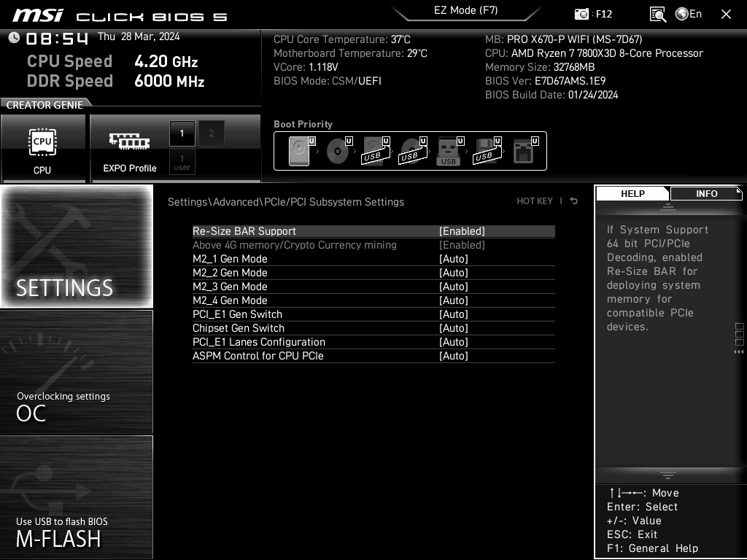Click the Settings\Advanced\PCIe/PCI breadcrumb path

click(x=286, y=201)
